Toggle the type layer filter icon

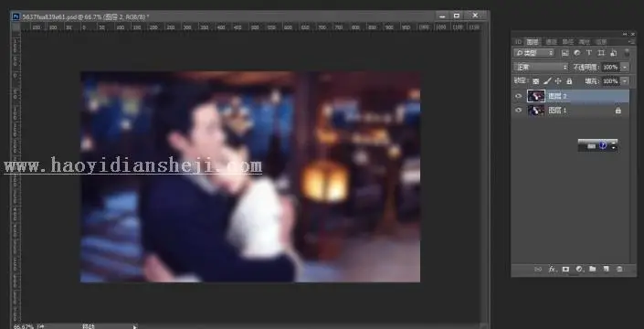(589, 53)
